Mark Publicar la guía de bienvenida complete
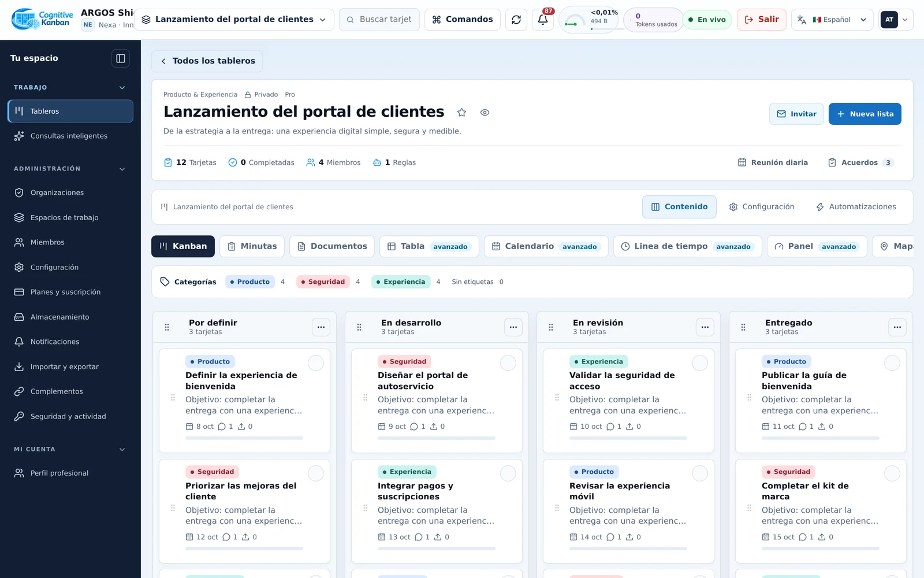 tap(892, 363)
